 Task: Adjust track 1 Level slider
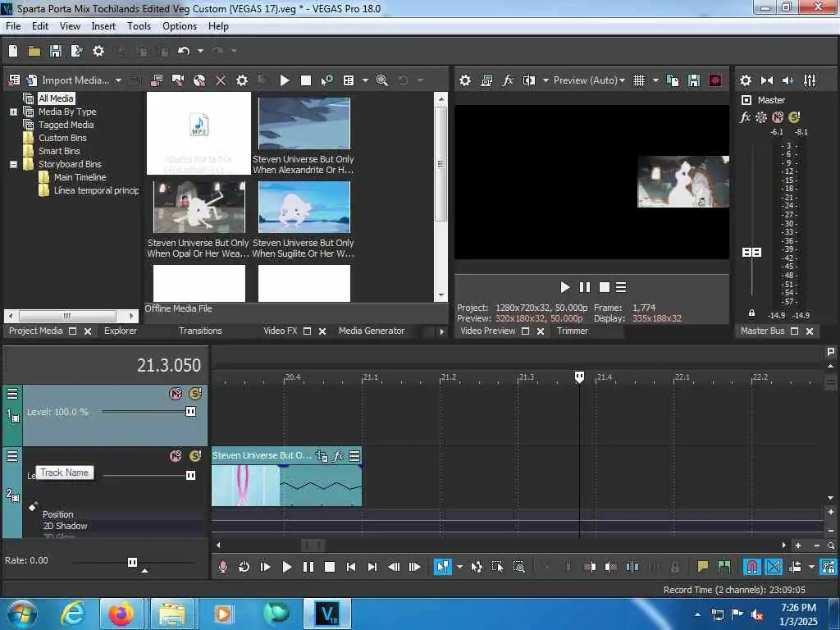[x=190, y=412]
